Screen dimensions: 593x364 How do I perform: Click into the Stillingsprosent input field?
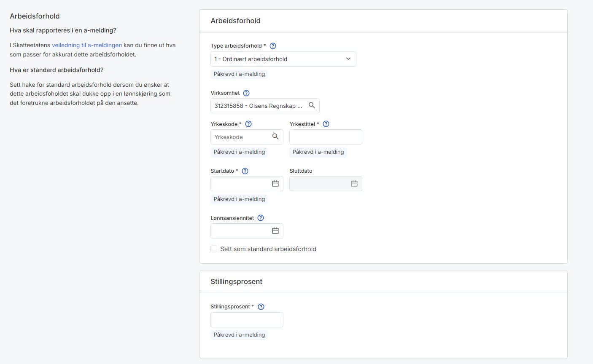point(247,320)
